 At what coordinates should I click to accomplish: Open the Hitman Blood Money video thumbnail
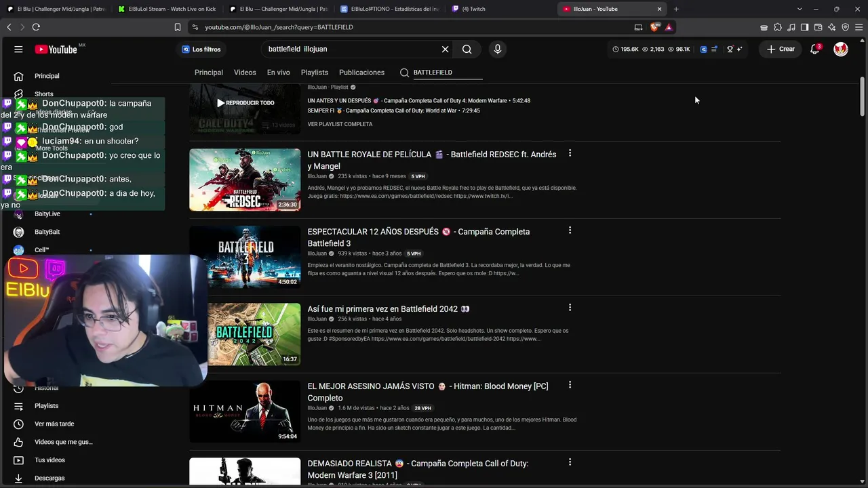coord(245,411)
